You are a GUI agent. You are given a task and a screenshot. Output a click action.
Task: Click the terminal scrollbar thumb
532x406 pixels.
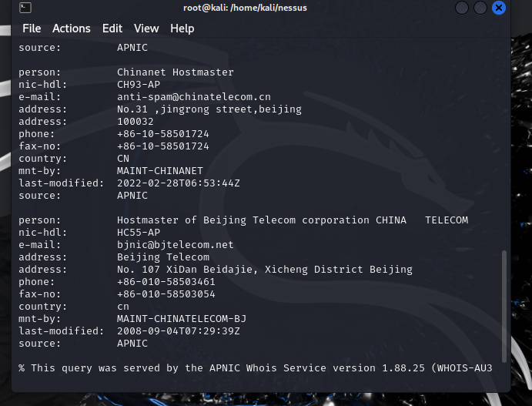(505, 304)
